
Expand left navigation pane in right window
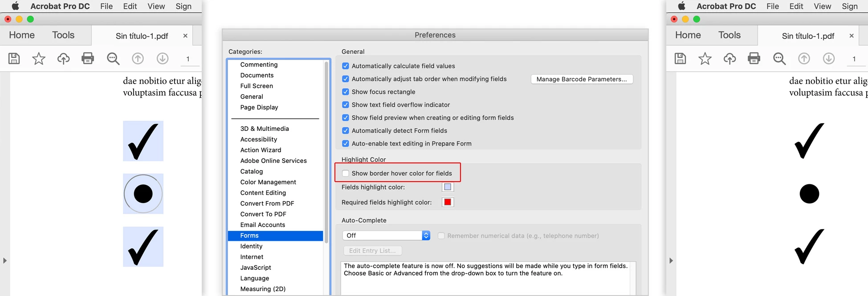pos(671,260)
